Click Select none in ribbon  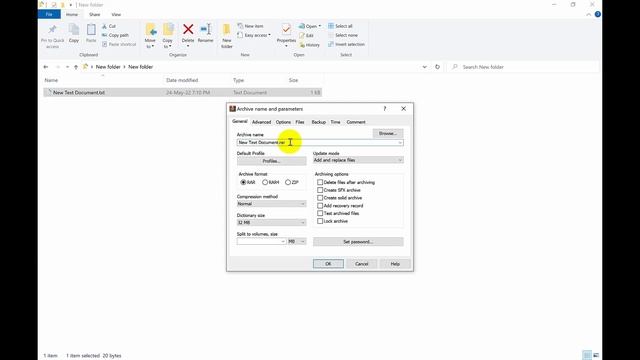pos(342,35)
